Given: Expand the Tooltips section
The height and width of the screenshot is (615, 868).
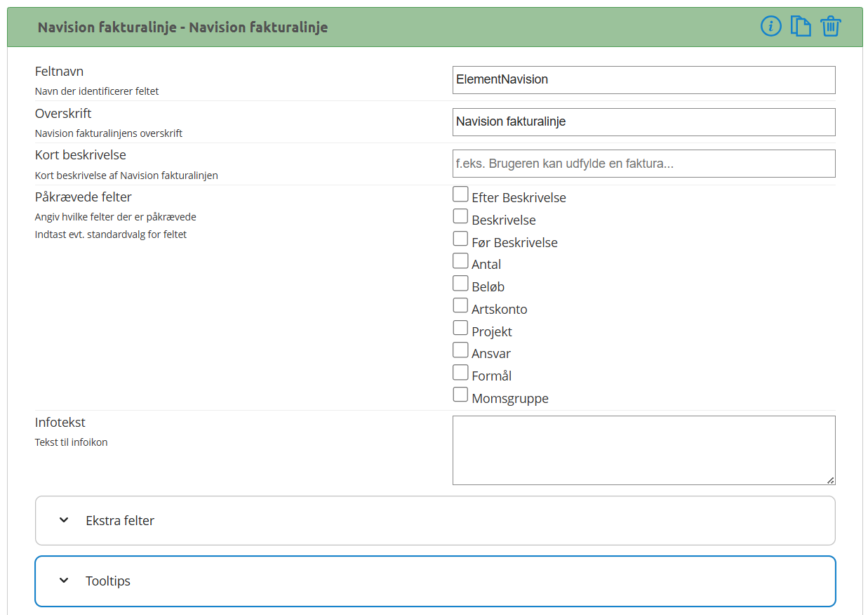Looking at the screenshot, I should [x=435, y=581].
